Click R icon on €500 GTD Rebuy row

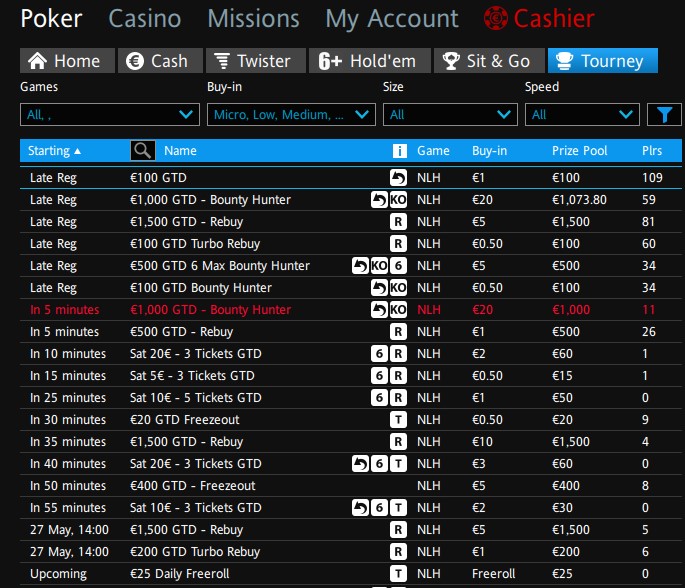point(398,332)
